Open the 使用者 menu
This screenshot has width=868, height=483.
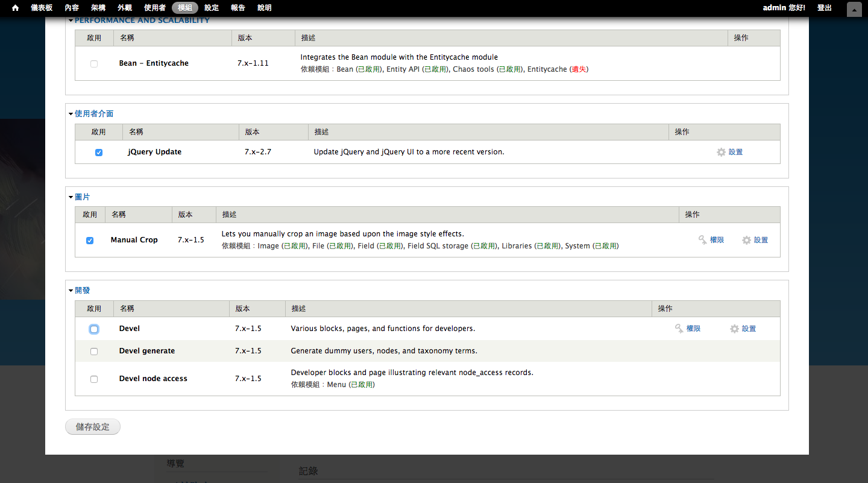coord(155,8)
